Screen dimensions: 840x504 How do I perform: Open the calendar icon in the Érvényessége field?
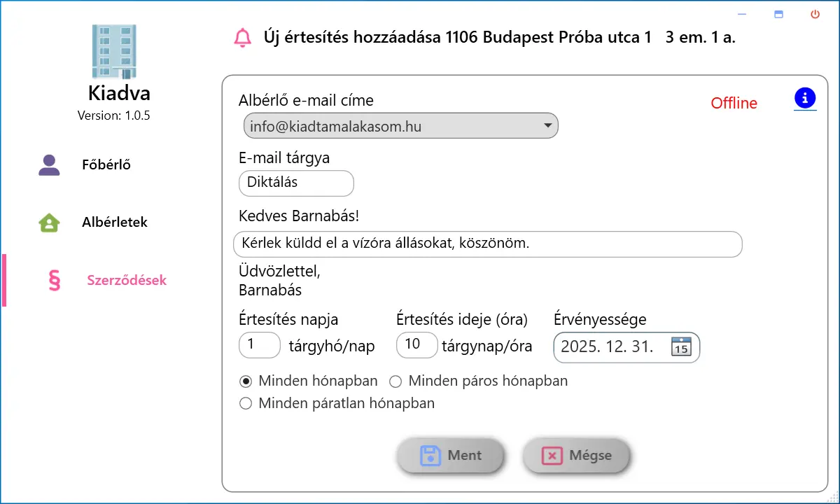(x=680, y=346)
